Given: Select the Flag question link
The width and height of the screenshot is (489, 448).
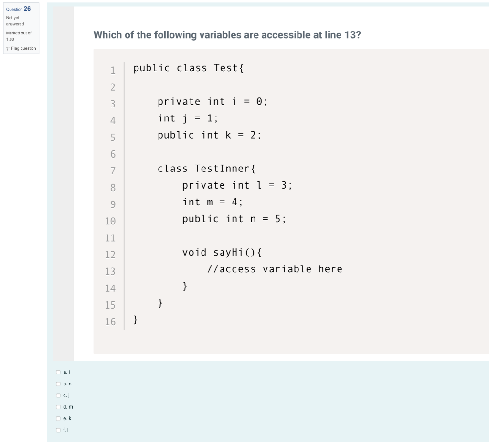Looking at the screenshot, I should click(x=24, y=48).
